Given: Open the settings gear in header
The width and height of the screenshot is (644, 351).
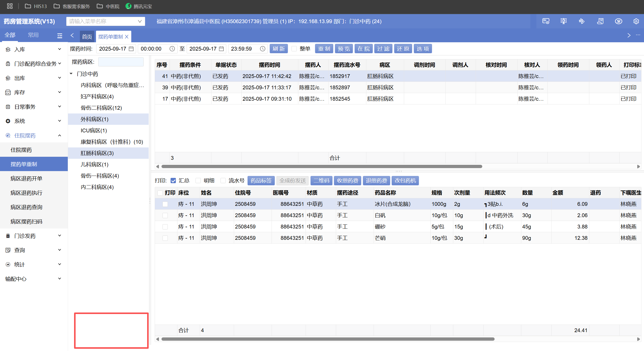Looking at the screenshot, I should click(x=636, y=21).
